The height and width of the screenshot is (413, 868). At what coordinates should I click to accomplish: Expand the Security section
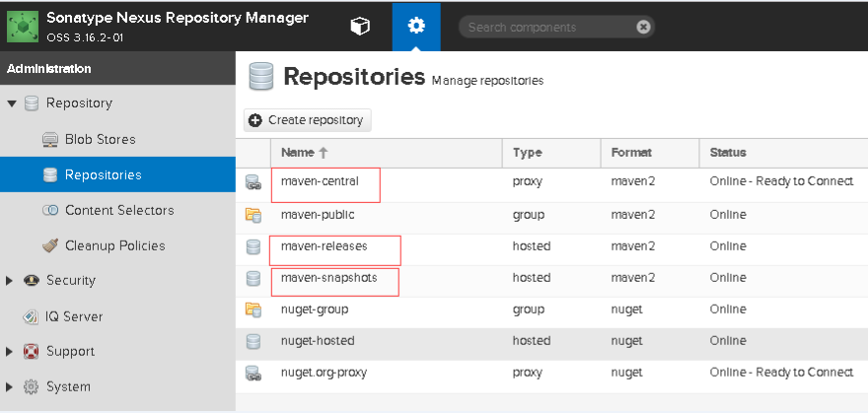[x=10, y=281]
